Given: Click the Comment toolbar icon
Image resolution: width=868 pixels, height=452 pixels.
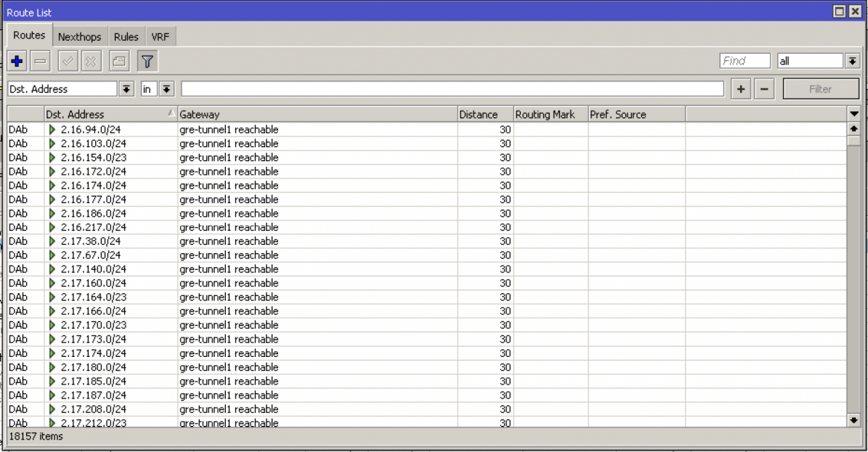Looking at the screenshot, I should point(119,62).
